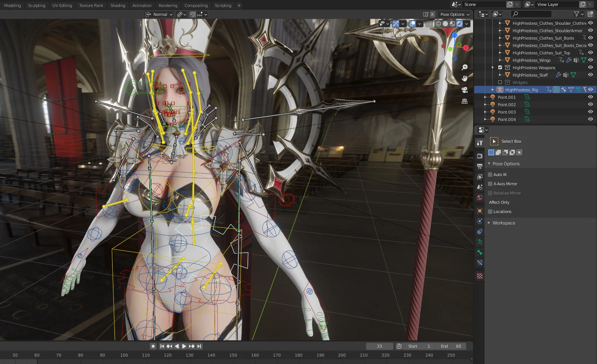Hide HighPriestess_Wings with its eye icon

tap(590, 60)
